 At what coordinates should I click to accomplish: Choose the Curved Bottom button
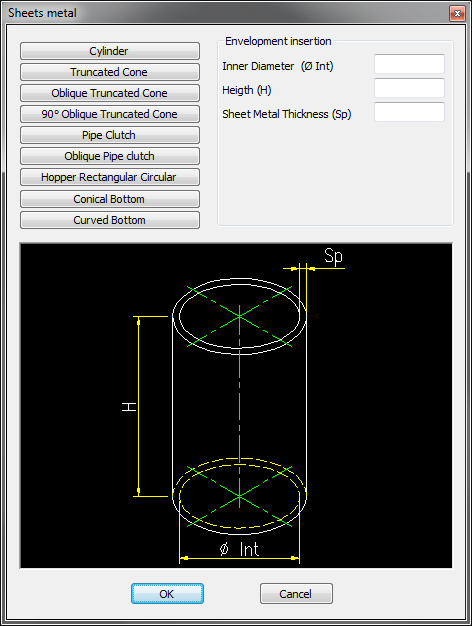[x=110, y=220]
